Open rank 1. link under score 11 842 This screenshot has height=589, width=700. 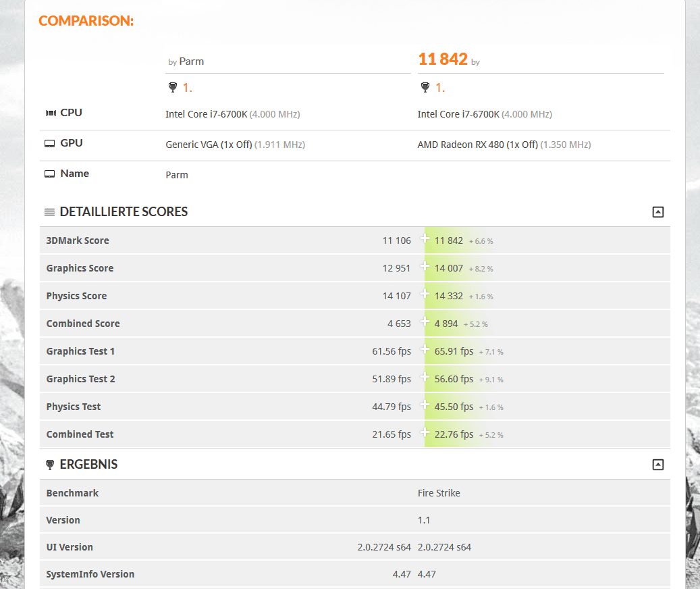point(440,88)
